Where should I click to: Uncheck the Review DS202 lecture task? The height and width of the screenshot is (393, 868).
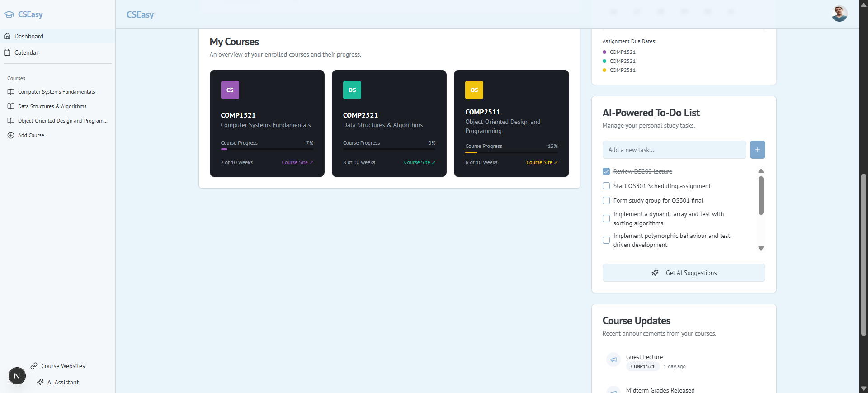pyautogui.click(x=606, y=171)
